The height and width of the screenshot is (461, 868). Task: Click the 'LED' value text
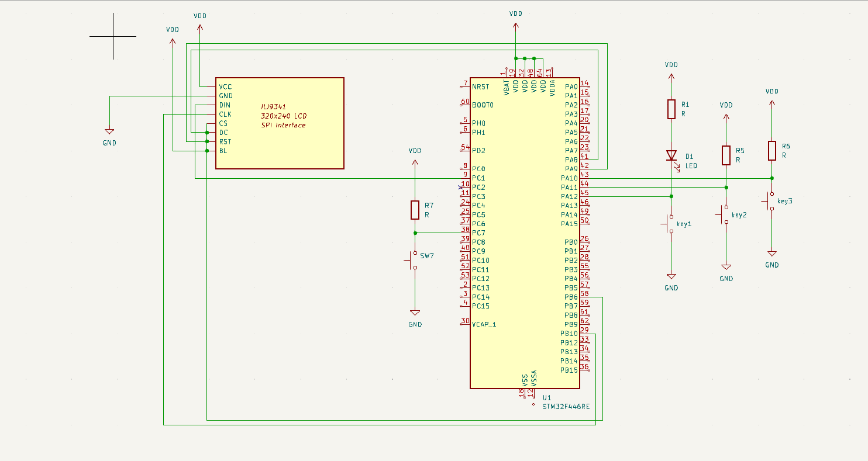click(x=691, y=166)
